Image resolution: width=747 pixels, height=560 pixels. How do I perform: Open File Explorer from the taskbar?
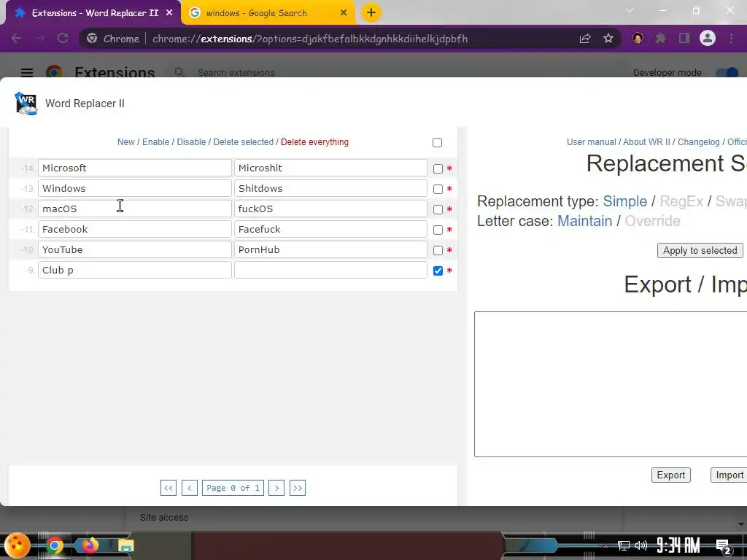click(x=125, y=545)
